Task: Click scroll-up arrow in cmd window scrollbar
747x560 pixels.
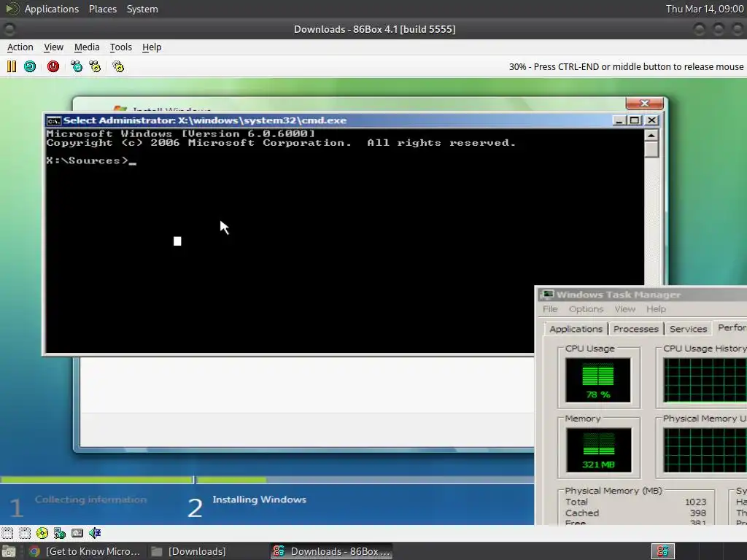Action: point(651,135)
